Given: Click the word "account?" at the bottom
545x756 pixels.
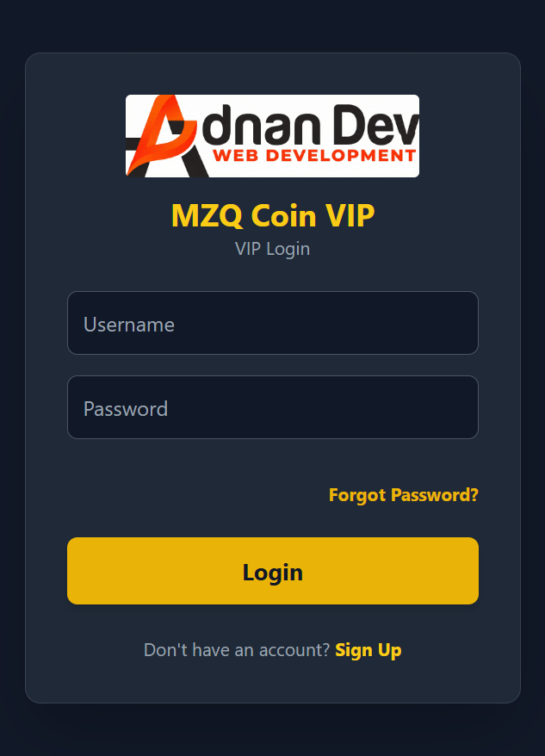Looking at the screenshot, I should tap(294, 650).
